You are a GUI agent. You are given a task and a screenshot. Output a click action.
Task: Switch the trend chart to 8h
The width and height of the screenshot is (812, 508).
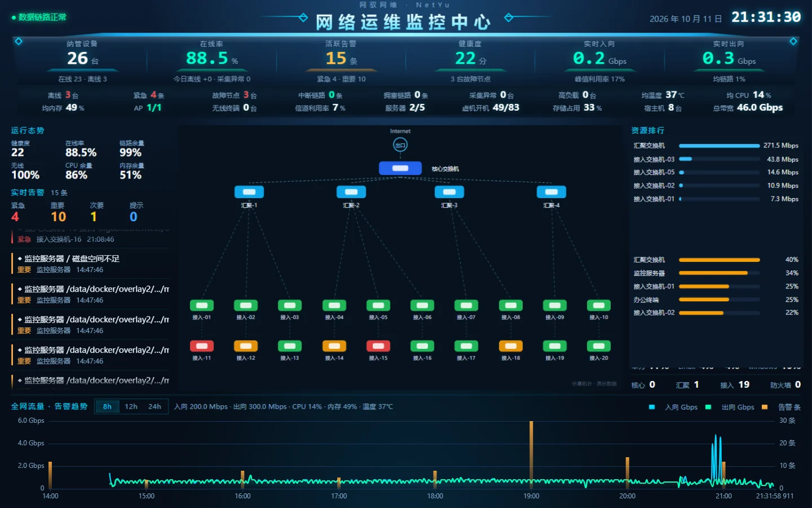(x=107, y=406)
